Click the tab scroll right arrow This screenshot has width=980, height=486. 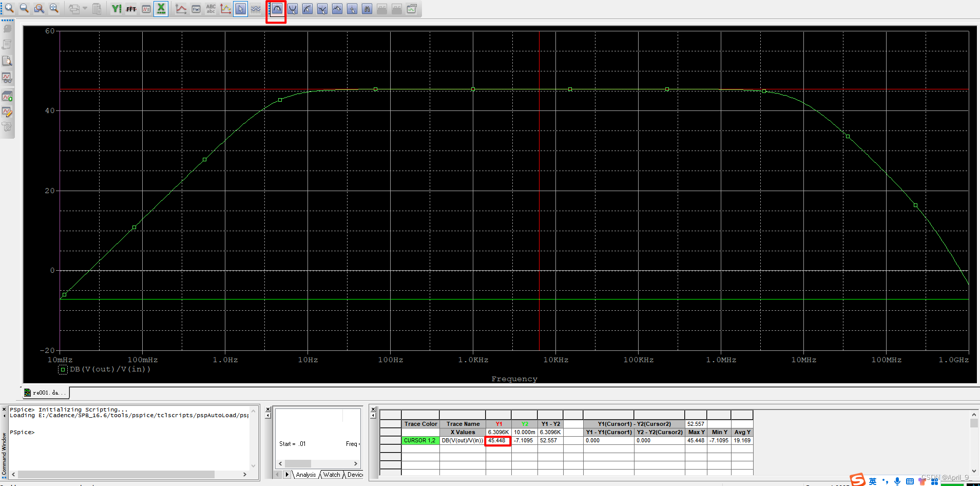287,474
